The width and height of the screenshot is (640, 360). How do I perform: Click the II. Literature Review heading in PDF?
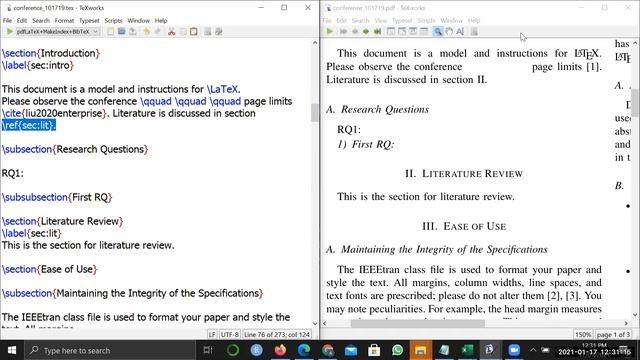pos(464,174)
